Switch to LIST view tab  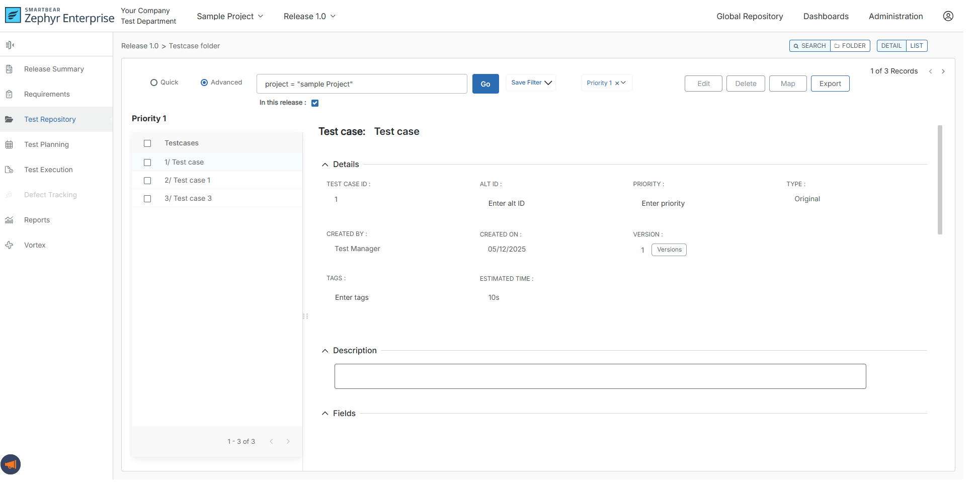point(916,46)
